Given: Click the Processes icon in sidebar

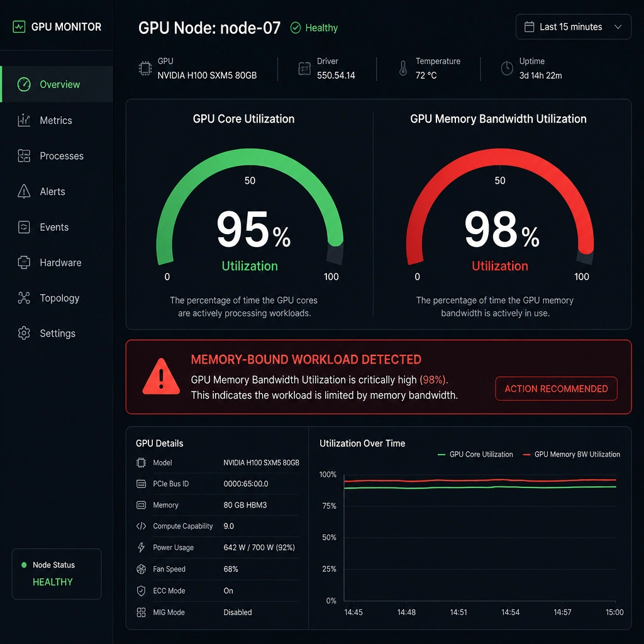Looking at the screenshot, I should click(24, 156).
